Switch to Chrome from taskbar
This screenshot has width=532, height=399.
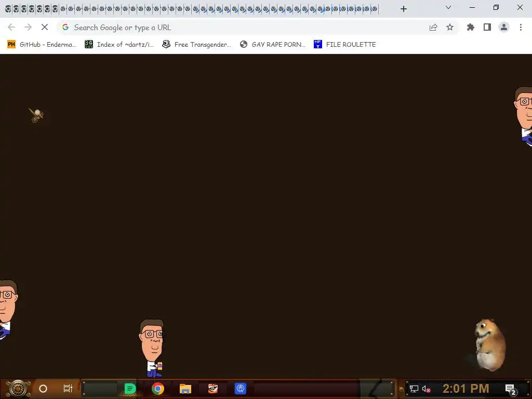[158, 389]
